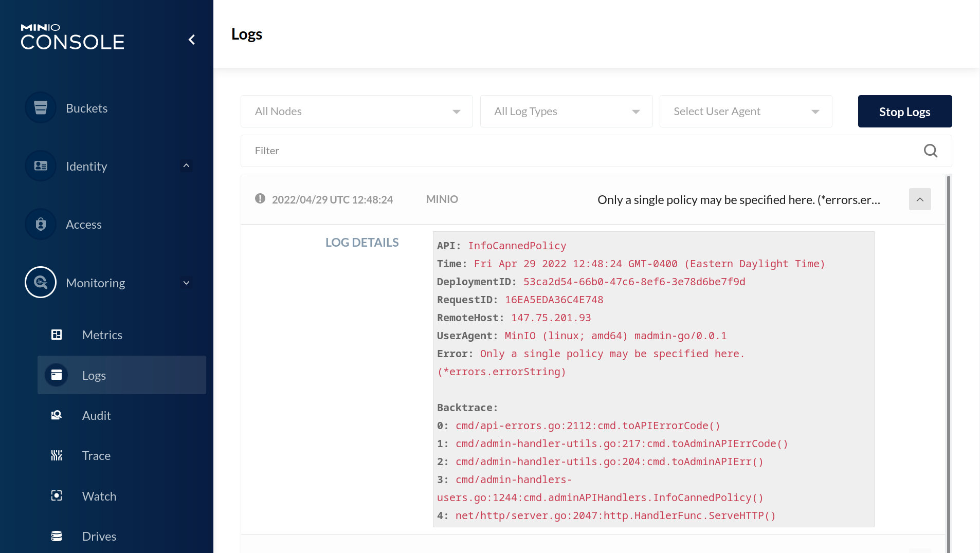Click the RemoteHost 147.75.201.93 value

(x=551, y=318)
